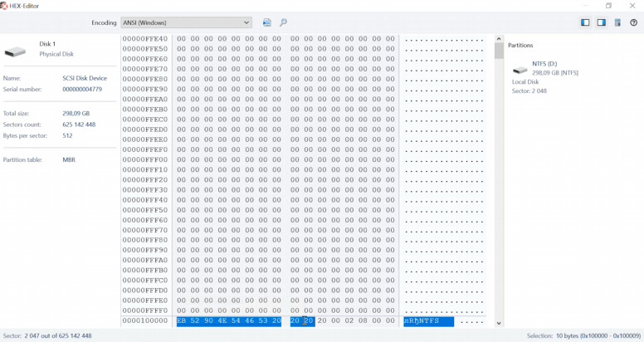Click the magnifier search icon

(x=283, y=22)
